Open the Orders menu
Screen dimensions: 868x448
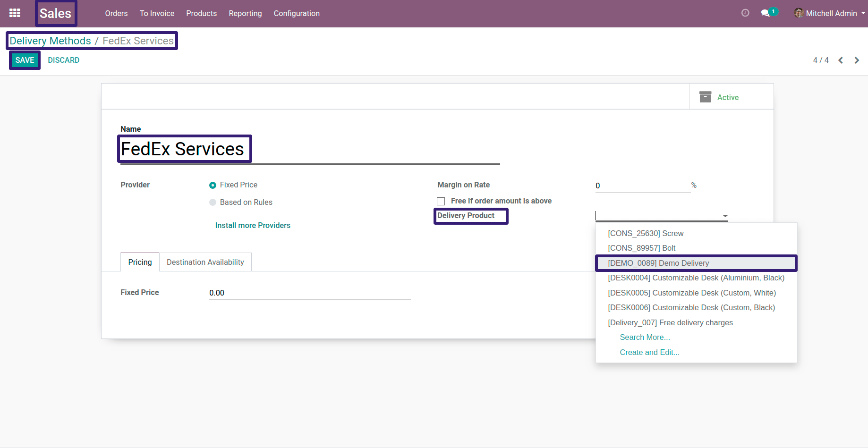116,13
